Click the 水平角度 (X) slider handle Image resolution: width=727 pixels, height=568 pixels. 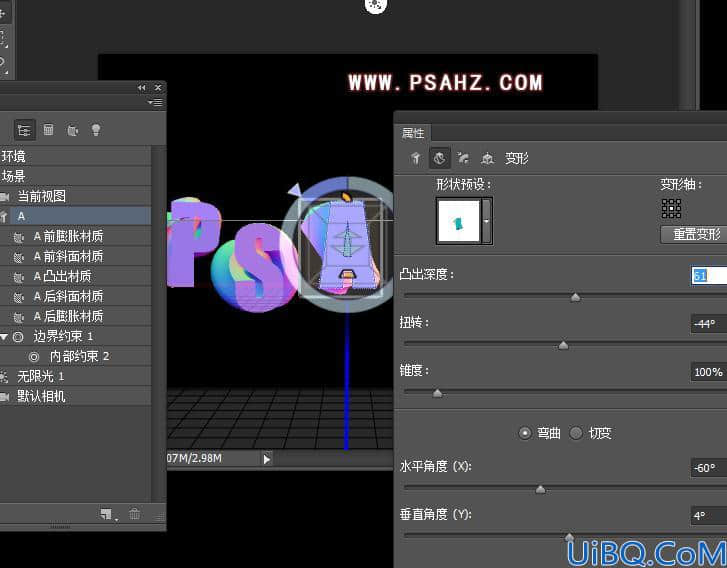(x=541, y=490)
